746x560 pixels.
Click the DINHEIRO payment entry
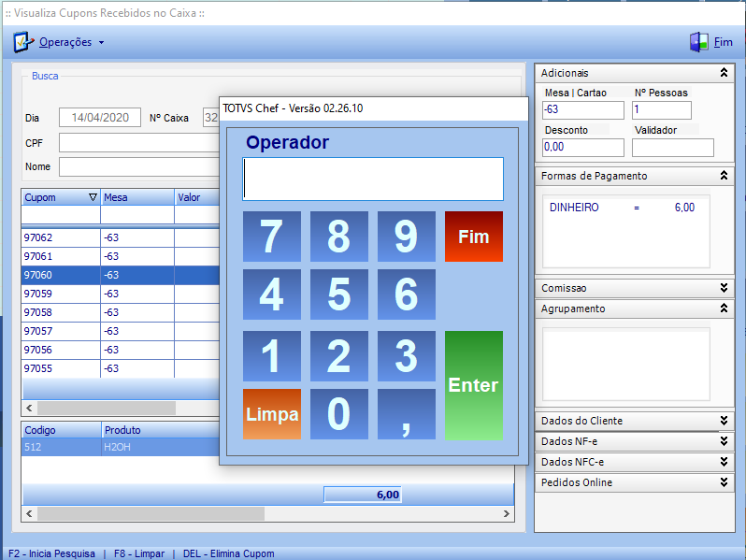pyautogui.click(x=622, y=208)
